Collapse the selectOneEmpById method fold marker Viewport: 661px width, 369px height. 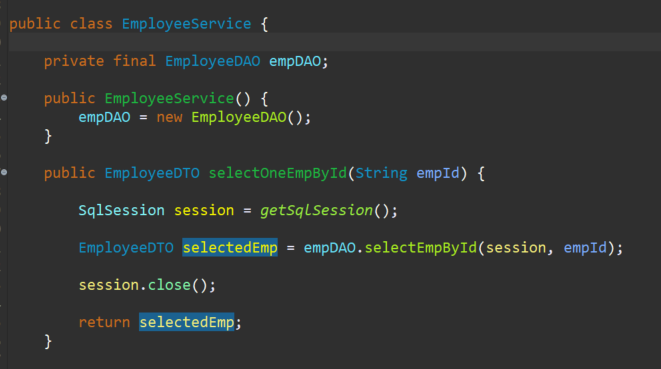pyautogui.click(x=4, y=172)
